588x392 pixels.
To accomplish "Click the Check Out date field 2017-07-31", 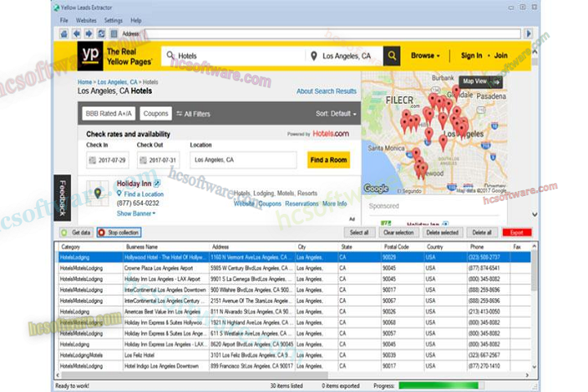I will tap(158, 160).
